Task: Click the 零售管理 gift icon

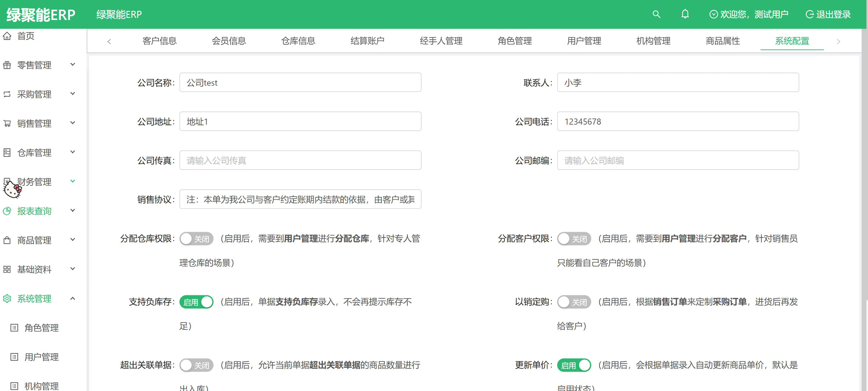Action: point(7,65)
